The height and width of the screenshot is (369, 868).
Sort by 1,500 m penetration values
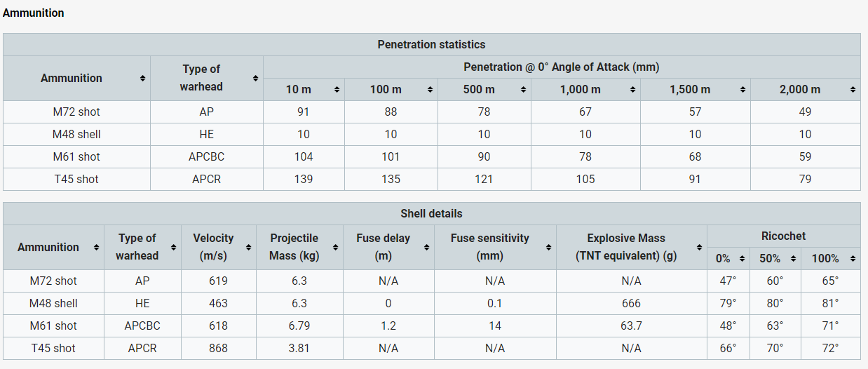742,90
